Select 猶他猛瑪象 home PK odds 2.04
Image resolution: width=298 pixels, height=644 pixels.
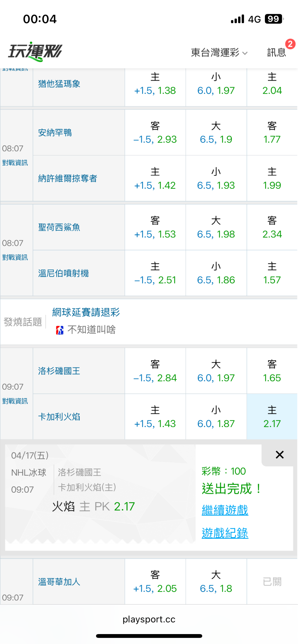coord(272,84)
